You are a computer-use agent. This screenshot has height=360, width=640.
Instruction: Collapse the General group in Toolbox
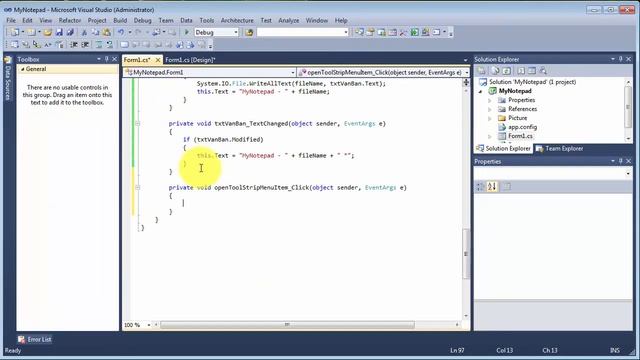tap(23, 69)
